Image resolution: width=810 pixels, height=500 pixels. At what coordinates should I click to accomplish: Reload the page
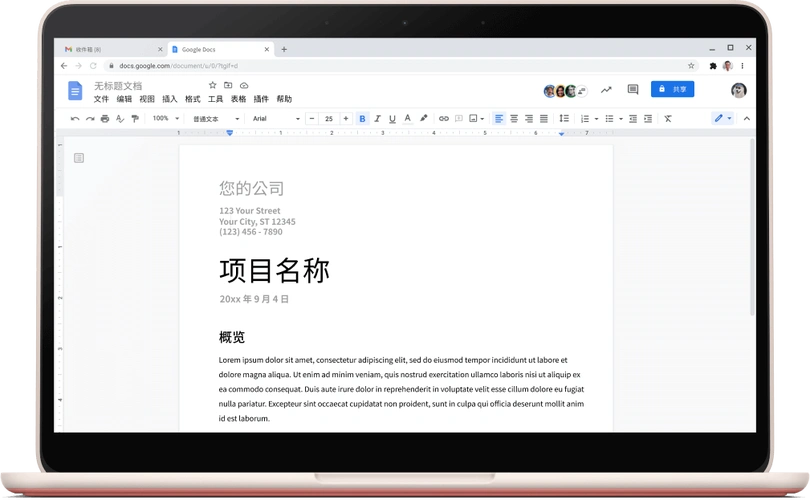click(93, 66)
